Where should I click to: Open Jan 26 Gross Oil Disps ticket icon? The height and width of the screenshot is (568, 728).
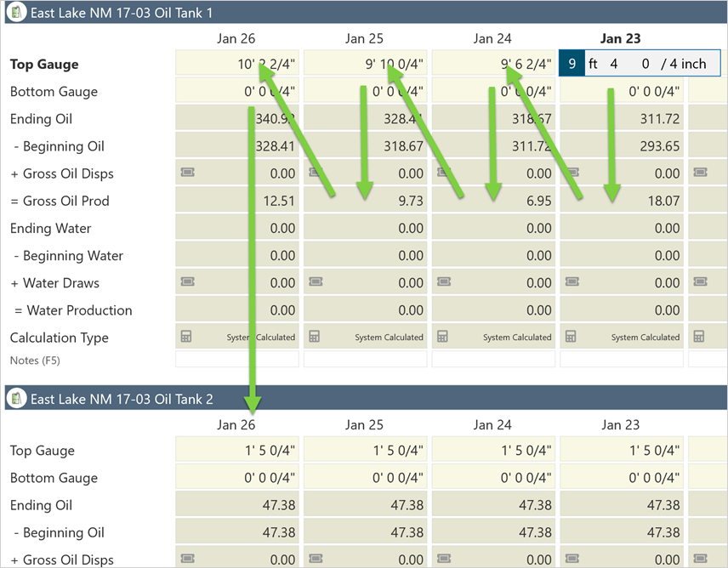click(x=187, y=173)
